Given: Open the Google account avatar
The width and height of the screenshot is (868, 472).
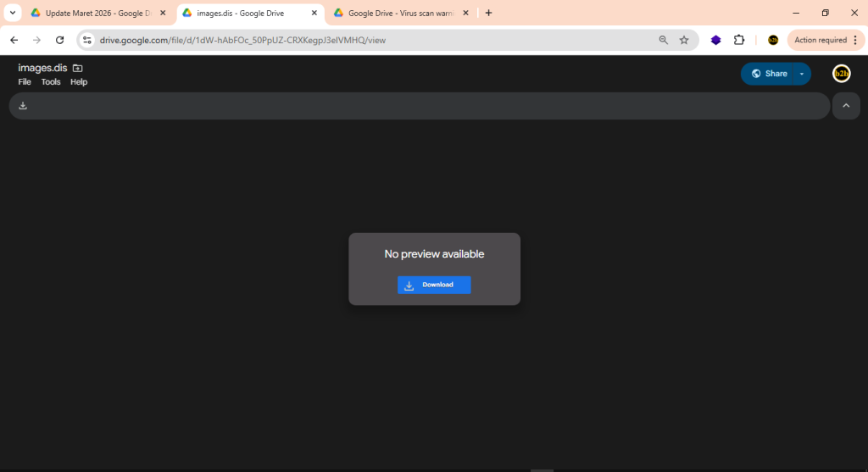Looking at the screenshot, I should click(x=841, y=74).
